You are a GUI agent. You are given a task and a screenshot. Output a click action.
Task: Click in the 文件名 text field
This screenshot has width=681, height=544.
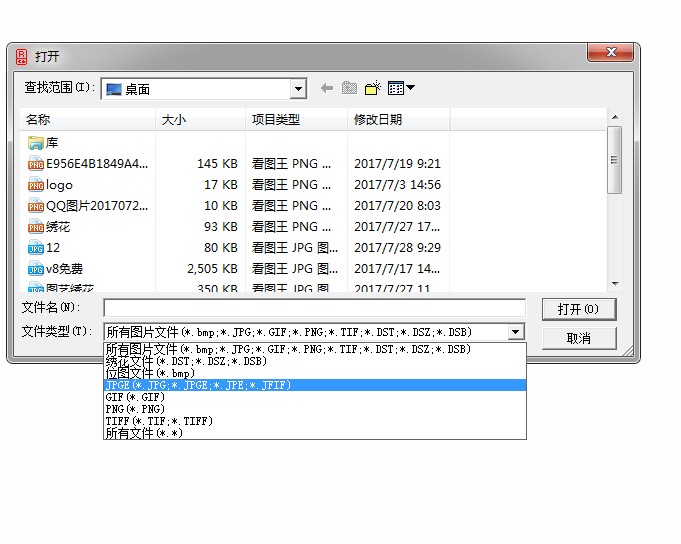click(x=314, y=308)
